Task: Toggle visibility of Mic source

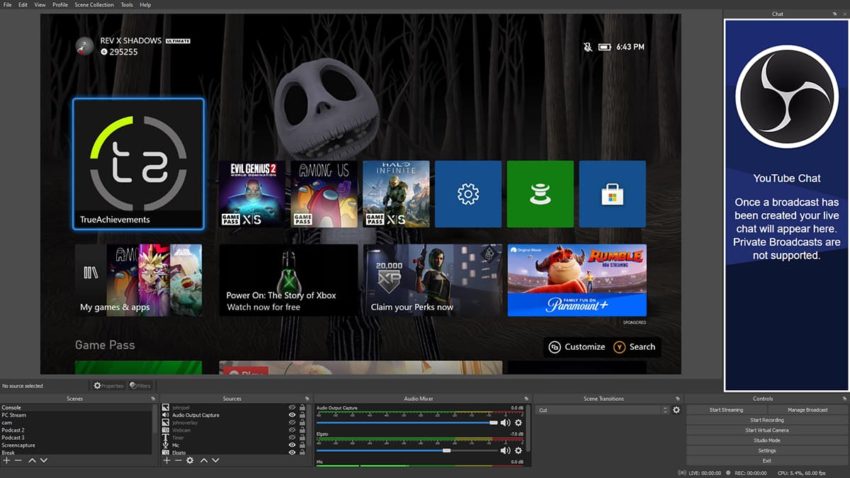Action: (x=292, y=445)
